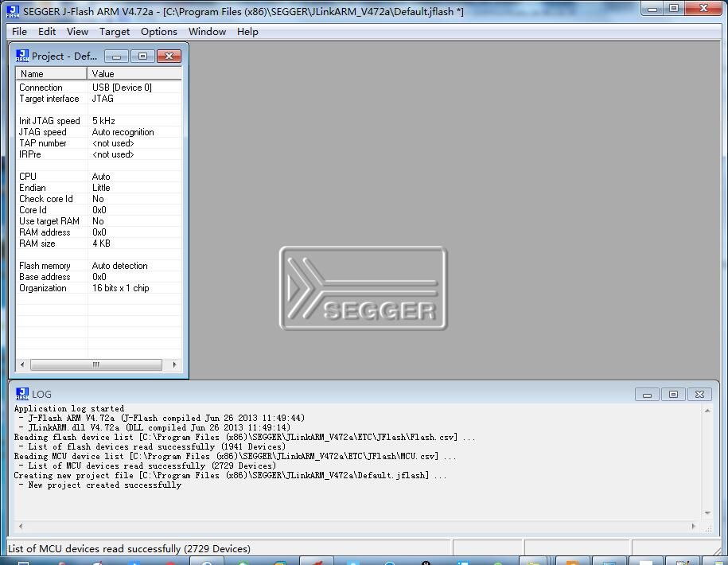Click the Name column header
This screenshot has width=728, height=565.
[52, 74]
